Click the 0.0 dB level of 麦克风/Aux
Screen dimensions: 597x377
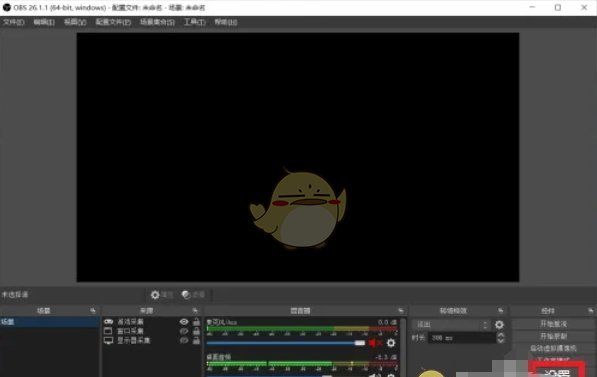click(x=387, y=322)
